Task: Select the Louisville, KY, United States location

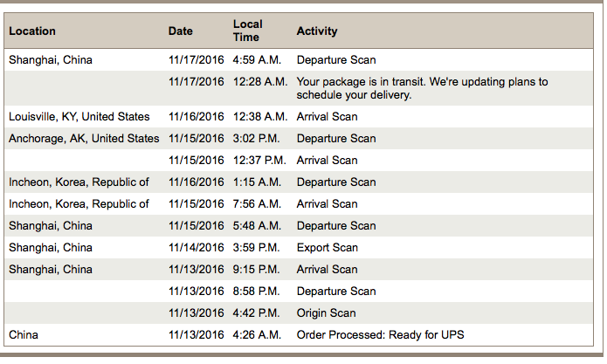Action: [79, 116]
